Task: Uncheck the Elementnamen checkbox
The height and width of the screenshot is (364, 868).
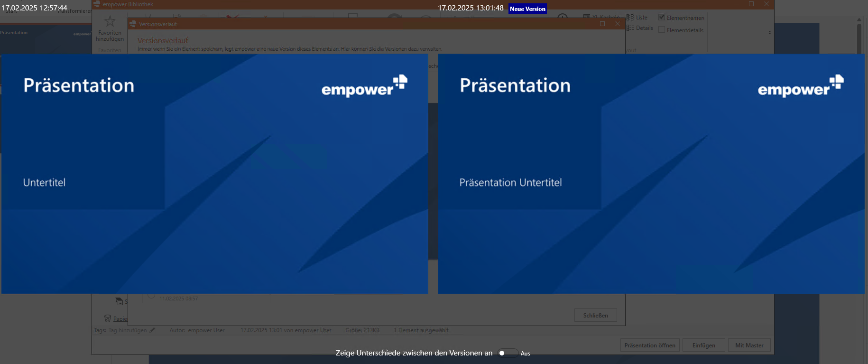Action: [x=662, y=18]
